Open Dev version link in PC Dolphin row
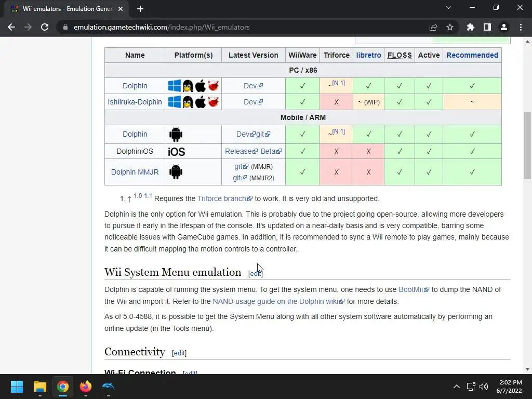The image size is (532, 399). [253, 86]
